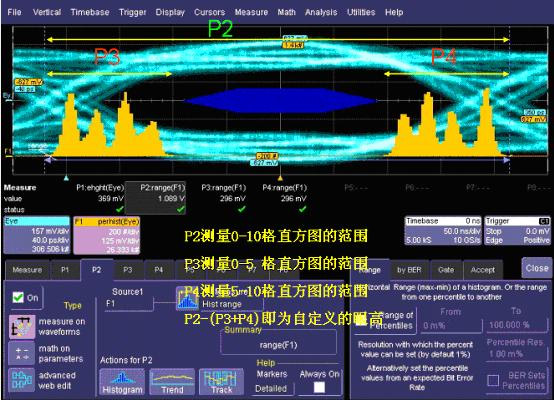Click the Trend action icon

172,382
